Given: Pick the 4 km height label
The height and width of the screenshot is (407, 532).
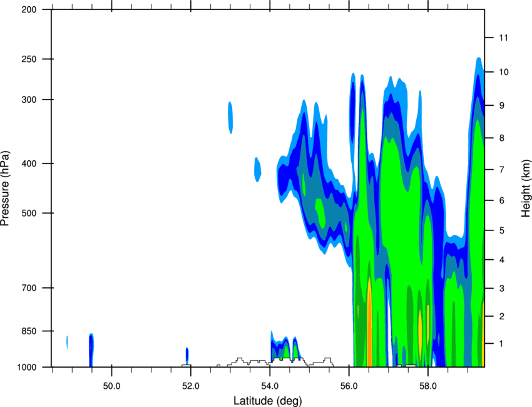Looking at the screenshot, I should 501,260.
